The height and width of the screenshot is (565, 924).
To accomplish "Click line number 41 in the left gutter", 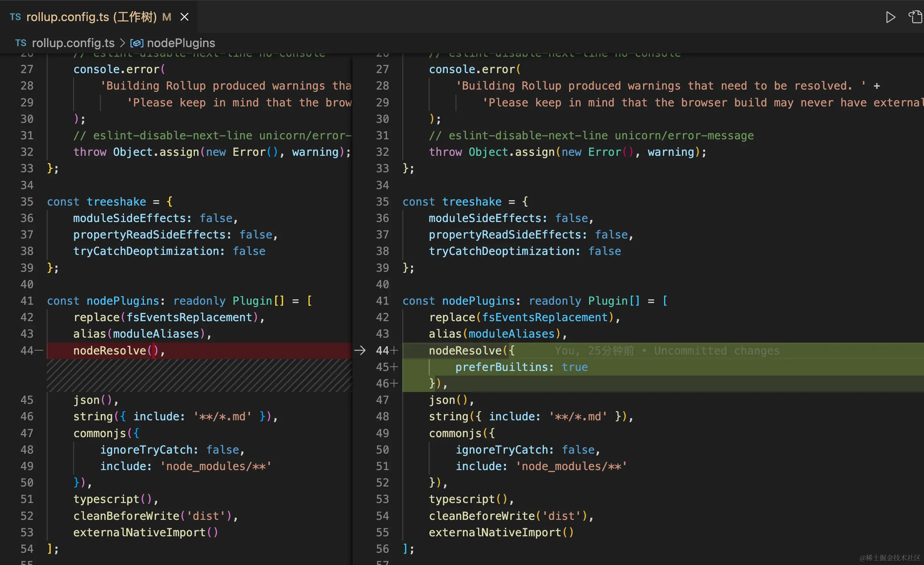I will [x=27, y=301].
